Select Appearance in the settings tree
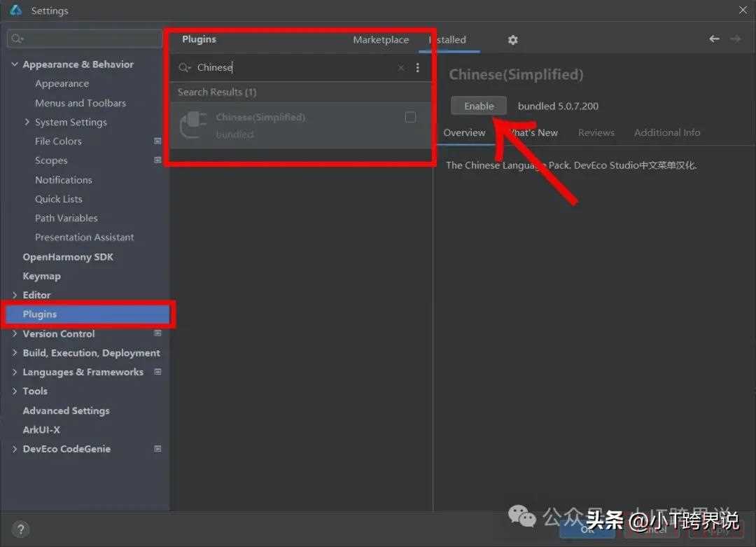The height and width of the screenshot is (547, 756). tap(62, 83)
